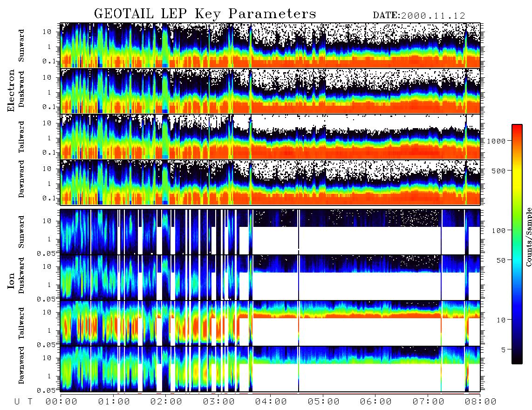The width and height of the screenshot is (532, 410).
Task: Click the "DATE:2000.11.12" label
Action: [419, 15]
